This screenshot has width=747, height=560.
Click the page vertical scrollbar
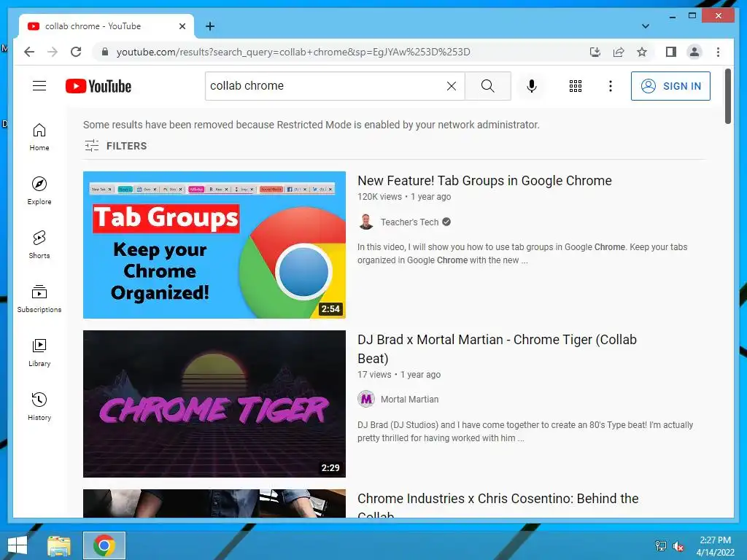(727, 96)
